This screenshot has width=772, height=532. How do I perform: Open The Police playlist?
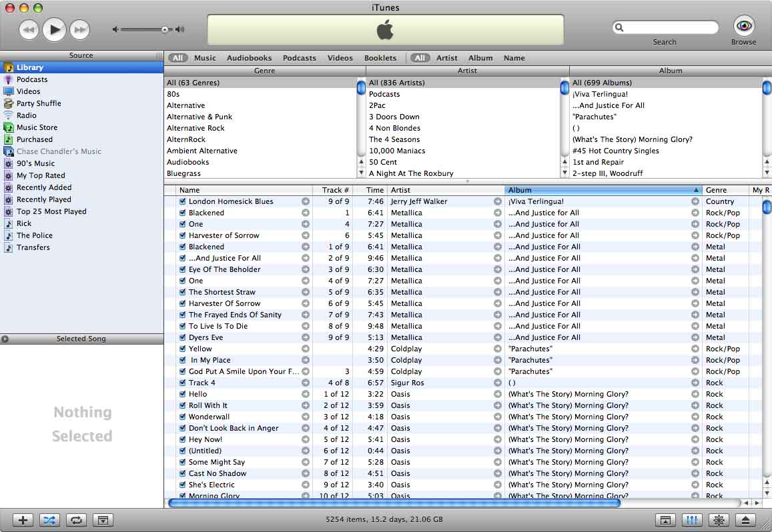click(x=81, y=235)
